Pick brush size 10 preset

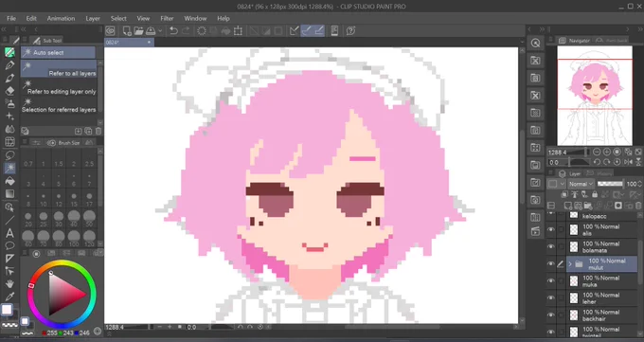point(44,199)
